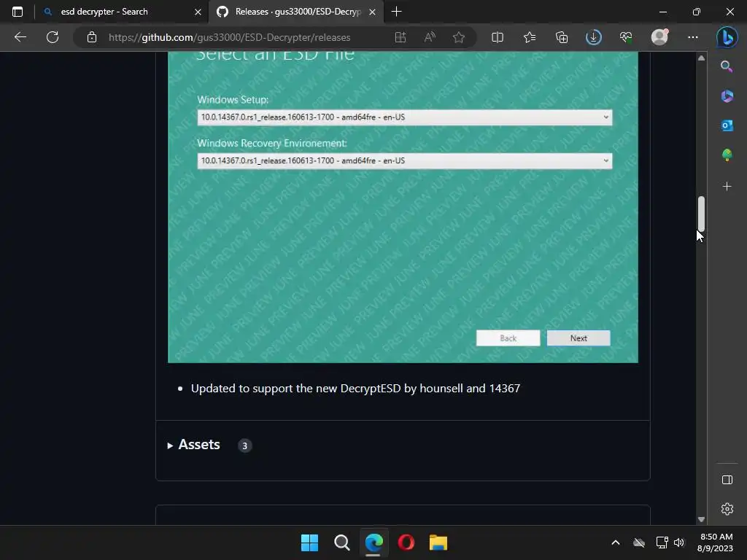Show hidden tray icons chevron
The image size is (747, 560).
coord(616,542)
